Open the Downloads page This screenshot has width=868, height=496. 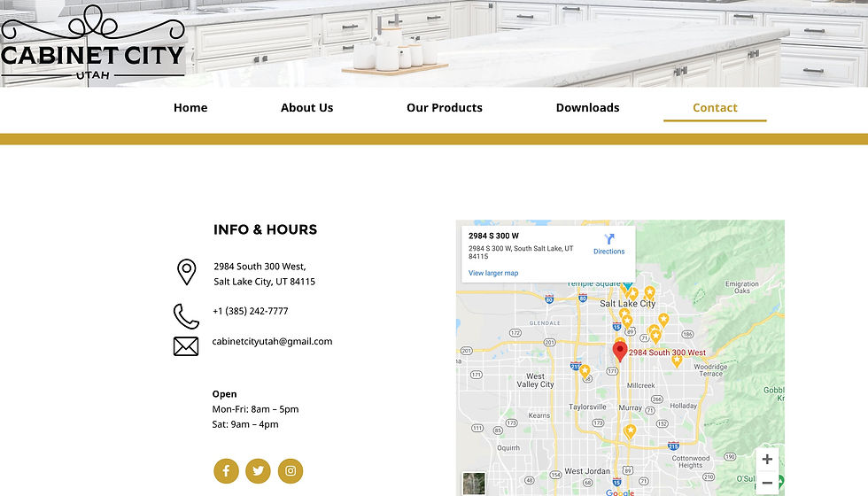click(587, 107)
